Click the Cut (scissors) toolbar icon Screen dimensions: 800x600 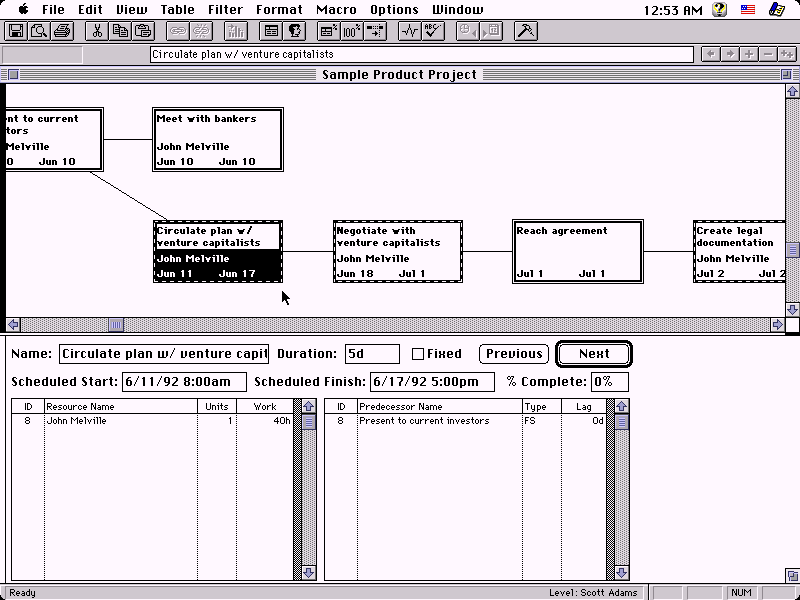pyautogui.click(x=97, y=31)
